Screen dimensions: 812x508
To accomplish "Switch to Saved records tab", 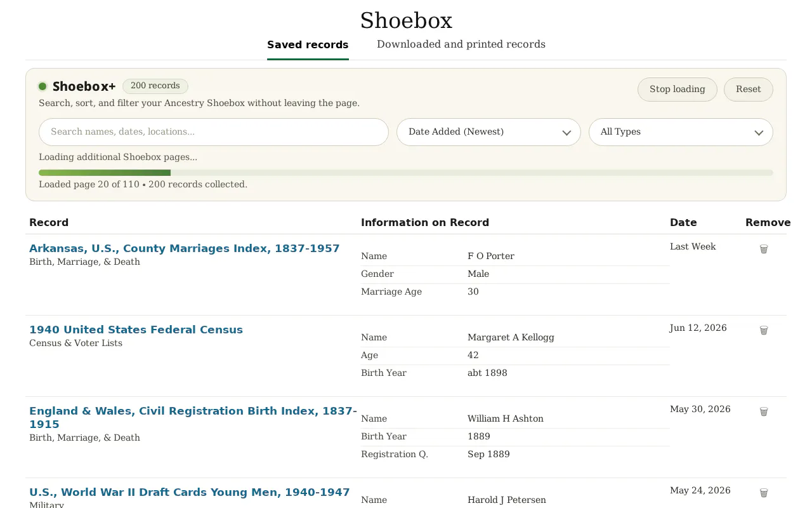I will 308,44.
